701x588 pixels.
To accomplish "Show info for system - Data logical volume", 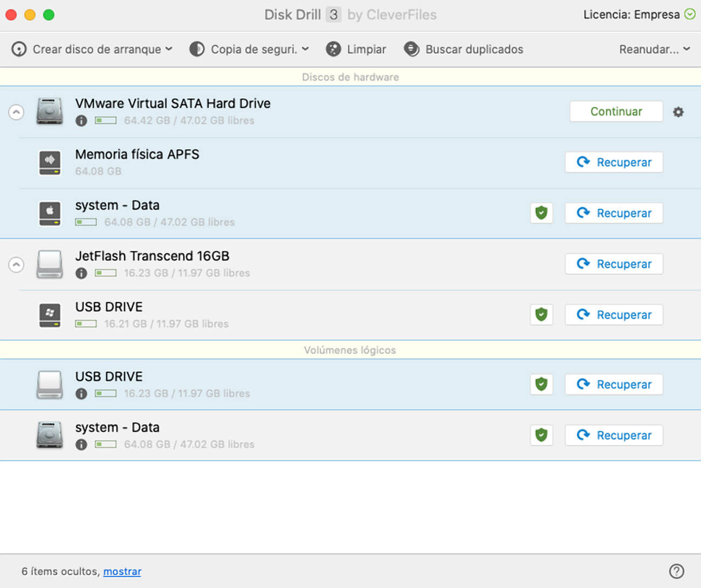I will pos(81,445).
